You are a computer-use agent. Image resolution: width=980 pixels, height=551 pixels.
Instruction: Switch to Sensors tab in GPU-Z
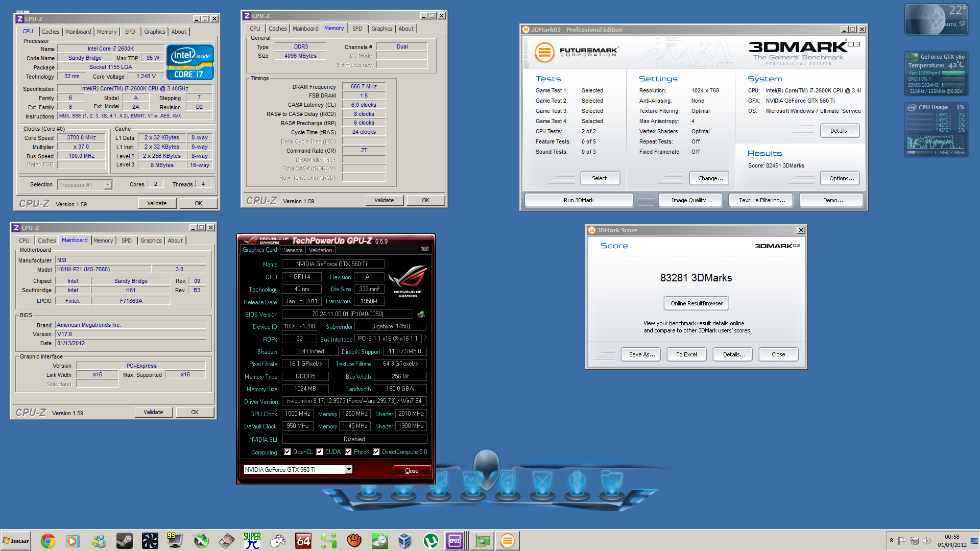pyautogui.click(x=293, y=250)
